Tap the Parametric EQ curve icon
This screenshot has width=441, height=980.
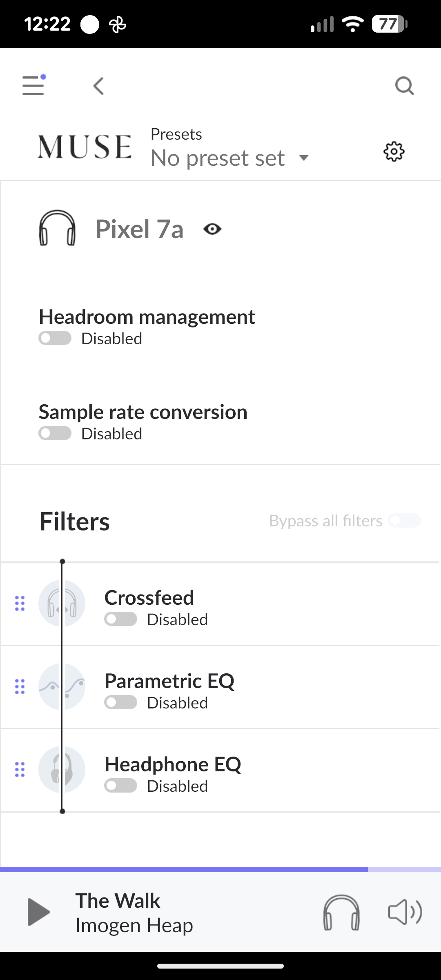coord(62,686)
